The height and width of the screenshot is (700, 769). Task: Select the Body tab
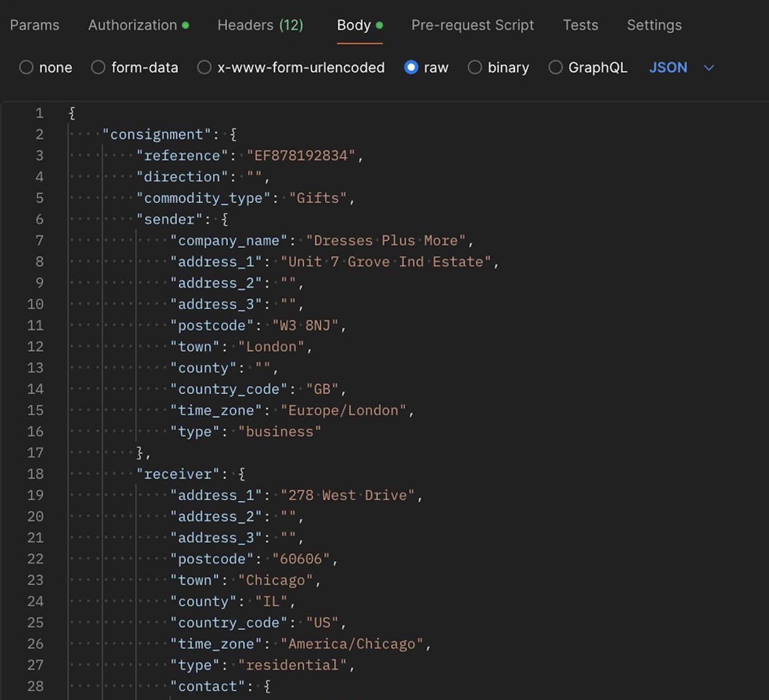tap(360, 25)
